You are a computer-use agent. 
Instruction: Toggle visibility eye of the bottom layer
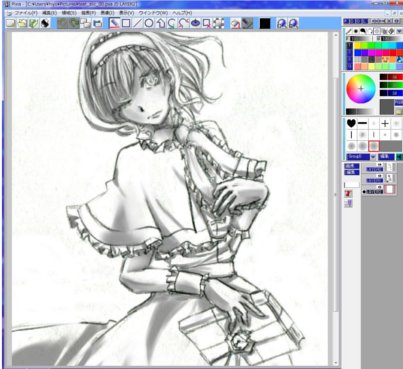[379, 187]
